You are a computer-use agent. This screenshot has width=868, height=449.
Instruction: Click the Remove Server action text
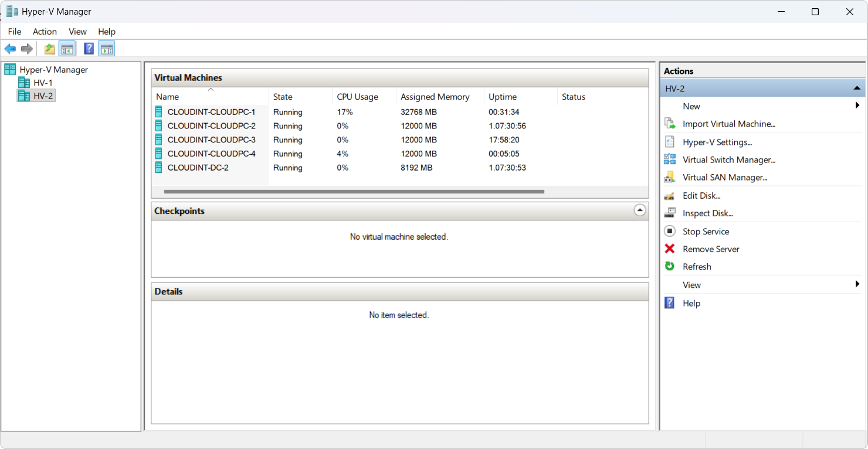(711, 249)
